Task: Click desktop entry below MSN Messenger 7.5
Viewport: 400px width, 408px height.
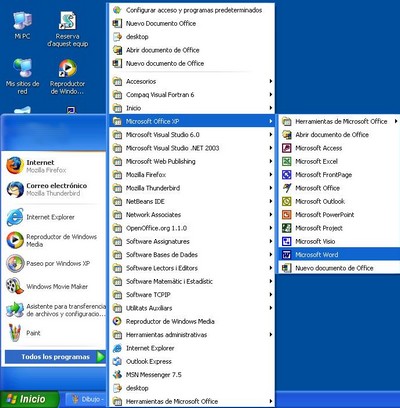Action: 192,388
